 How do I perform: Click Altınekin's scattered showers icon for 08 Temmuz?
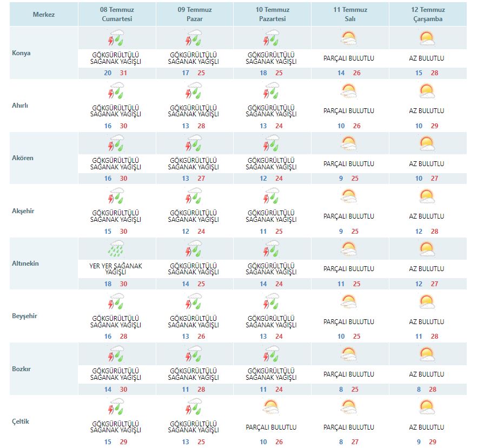(x=116, y=249)
